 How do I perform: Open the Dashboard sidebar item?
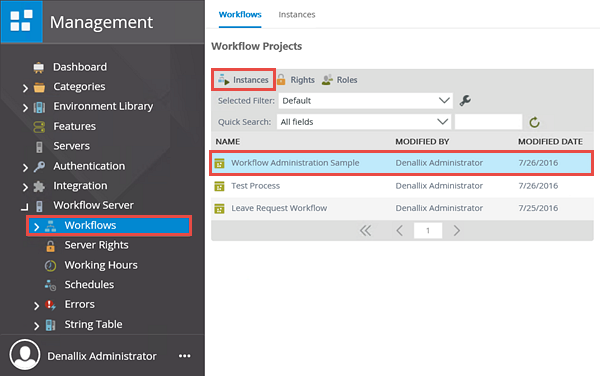70,67
